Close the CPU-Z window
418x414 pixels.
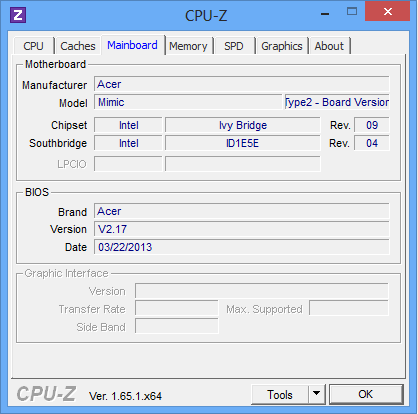click(x=388, y=12)
